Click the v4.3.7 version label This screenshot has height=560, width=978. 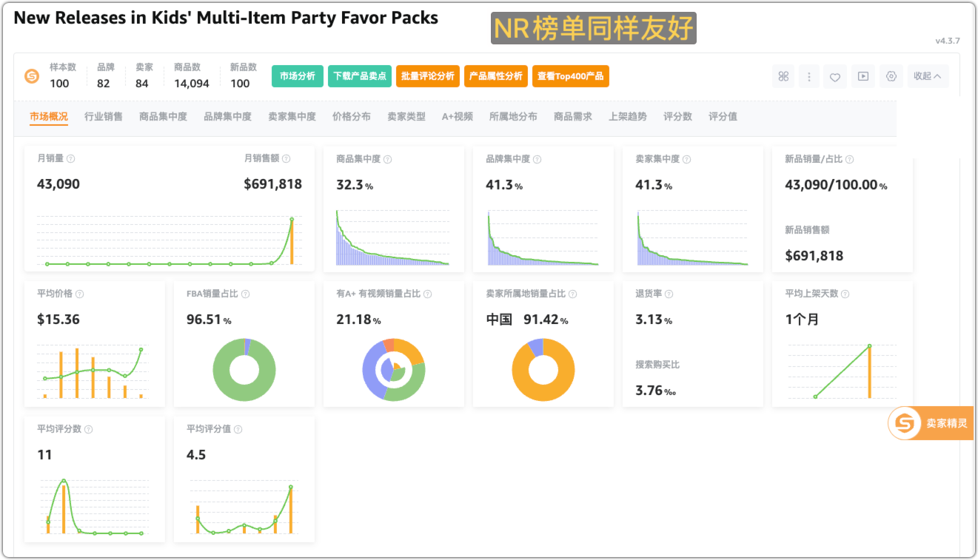(948, 41)
